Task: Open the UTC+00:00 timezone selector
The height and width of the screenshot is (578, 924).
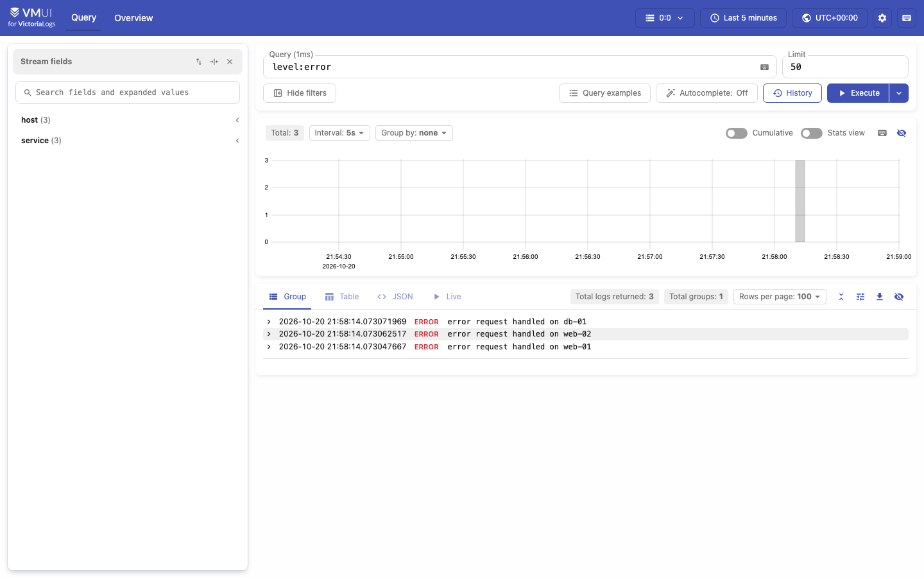Action: [x=830, y=18]
